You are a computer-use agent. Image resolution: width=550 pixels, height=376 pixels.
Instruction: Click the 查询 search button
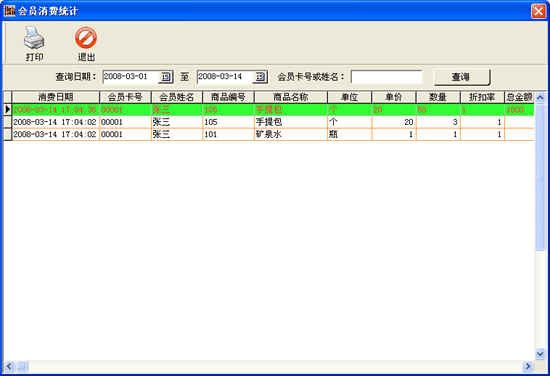[x=462, y=77]
